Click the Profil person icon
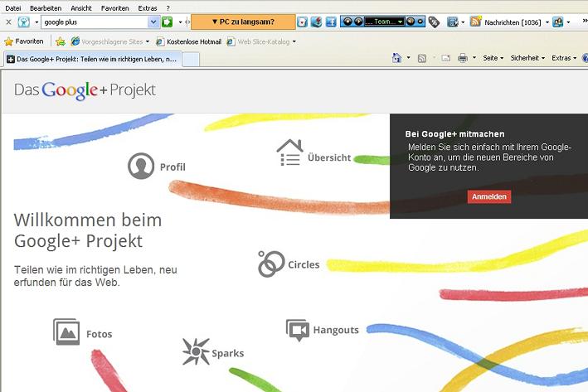This screenshot has height=392, width=588. pyautogui.click(x=141, y=166)
